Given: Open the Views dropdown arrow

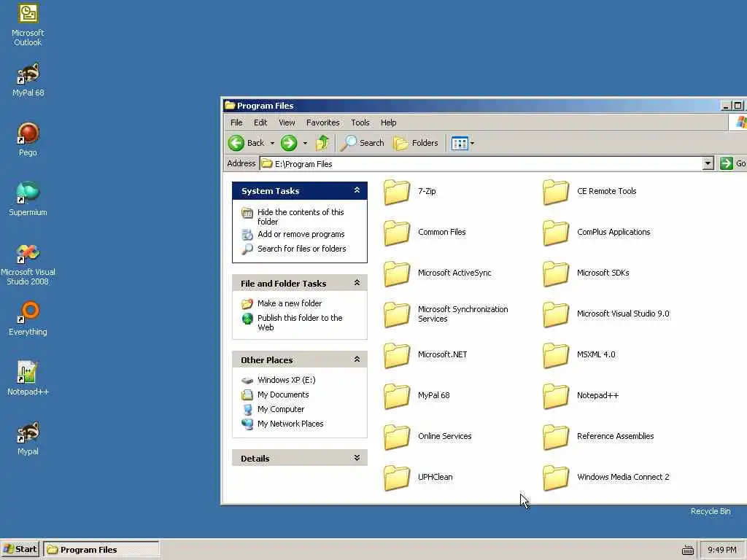Looking at the screenshot, I should point(472,143).
